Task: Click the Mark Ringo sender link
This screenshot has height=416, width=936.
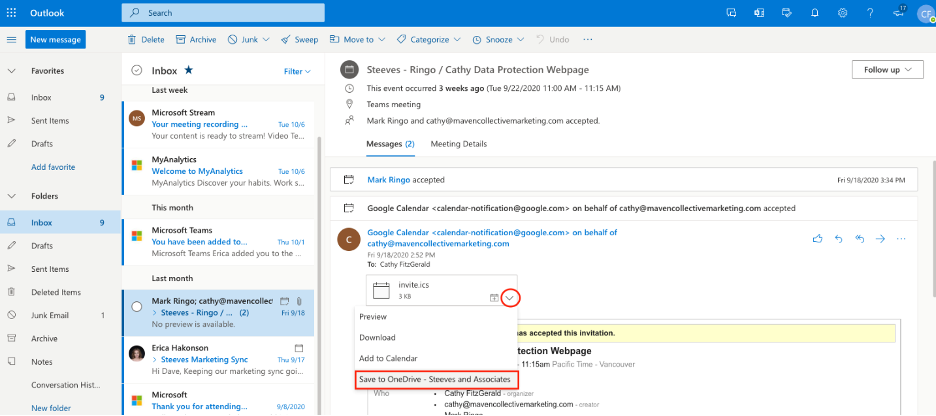Action: point(389,179)
